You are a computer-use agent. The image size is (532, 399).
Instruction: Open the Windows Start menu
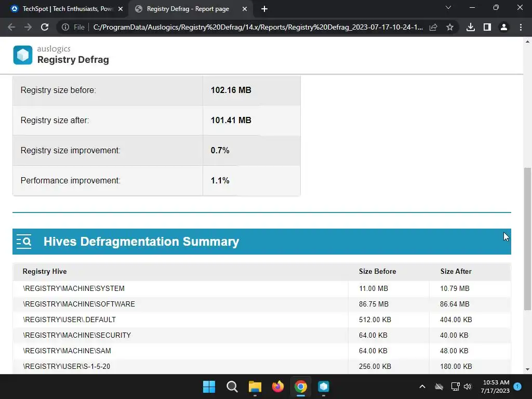pos(209,387)
